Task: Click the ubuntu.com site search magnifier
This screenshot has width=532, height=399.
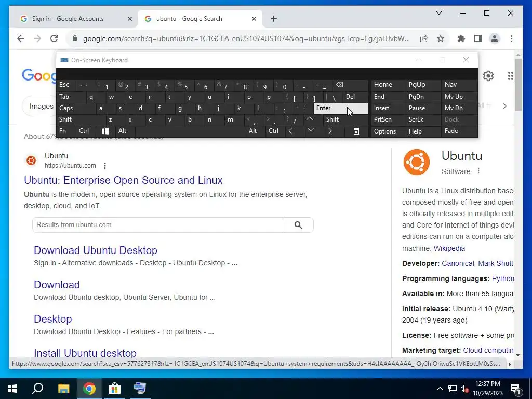Action: (298, 225)
